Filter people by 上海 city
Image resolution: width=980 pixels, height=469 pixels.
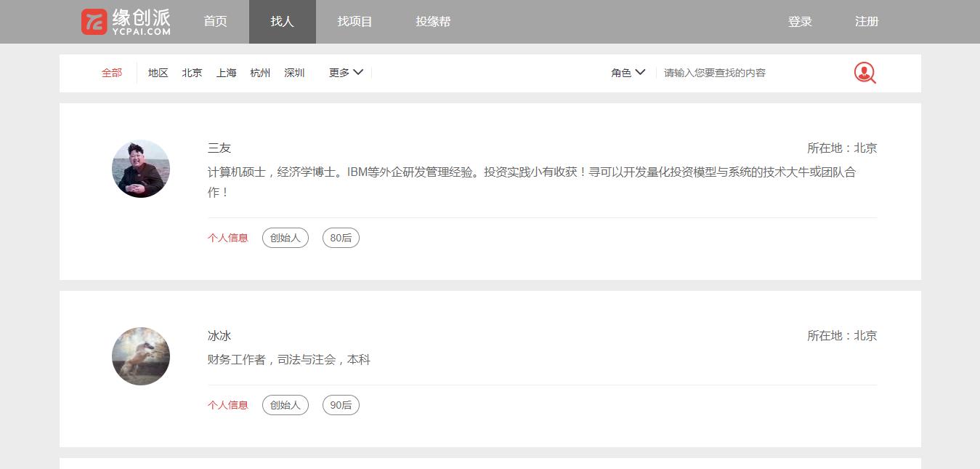point(226,72)
